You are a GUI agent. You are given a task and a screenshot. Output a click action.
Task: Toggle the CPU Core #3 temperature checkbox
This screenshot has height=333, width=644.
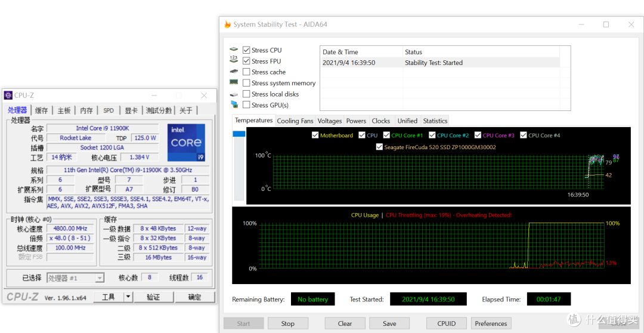[x=478, y=135]
